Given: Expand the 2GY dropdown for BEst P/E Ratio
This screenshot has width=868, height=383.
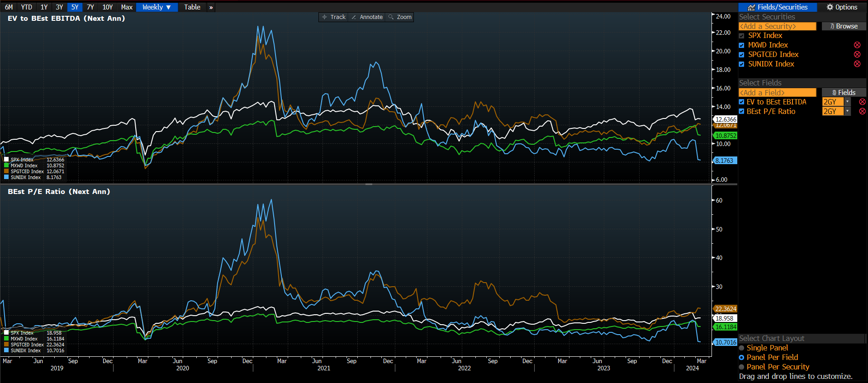Looking at the screenshot, I should [848, 112].
